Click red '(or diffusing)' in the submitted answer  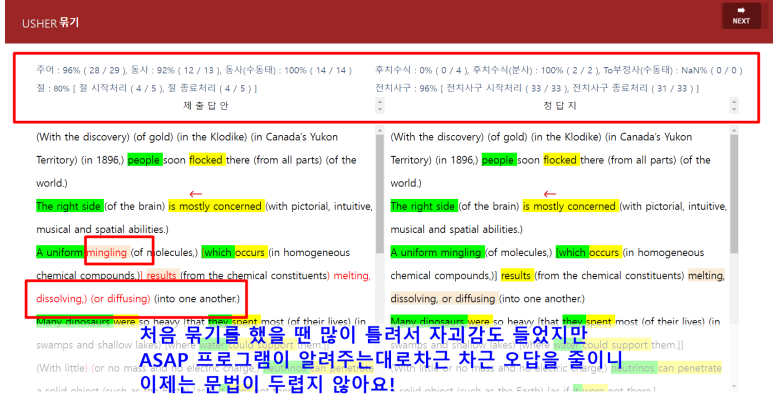120,299
